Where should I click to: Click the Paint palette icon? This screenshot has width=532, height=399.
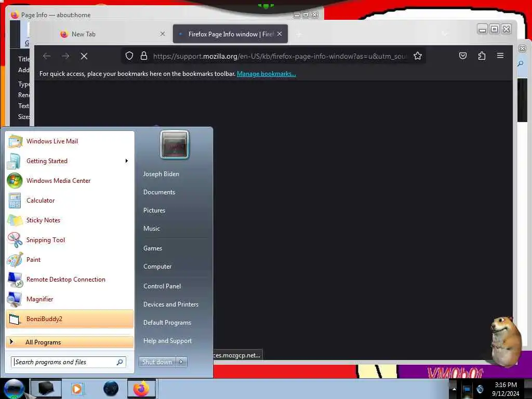coord(15,260)
